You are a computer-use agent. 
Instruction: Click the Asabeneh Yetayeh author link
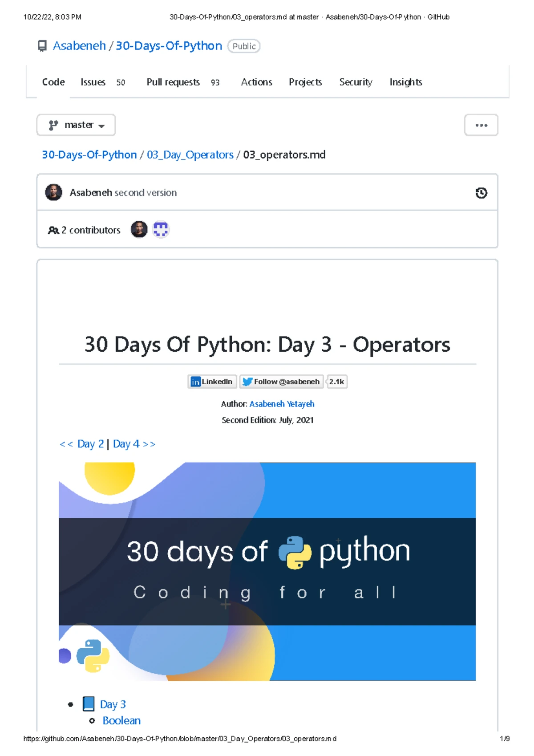(282, 404)
